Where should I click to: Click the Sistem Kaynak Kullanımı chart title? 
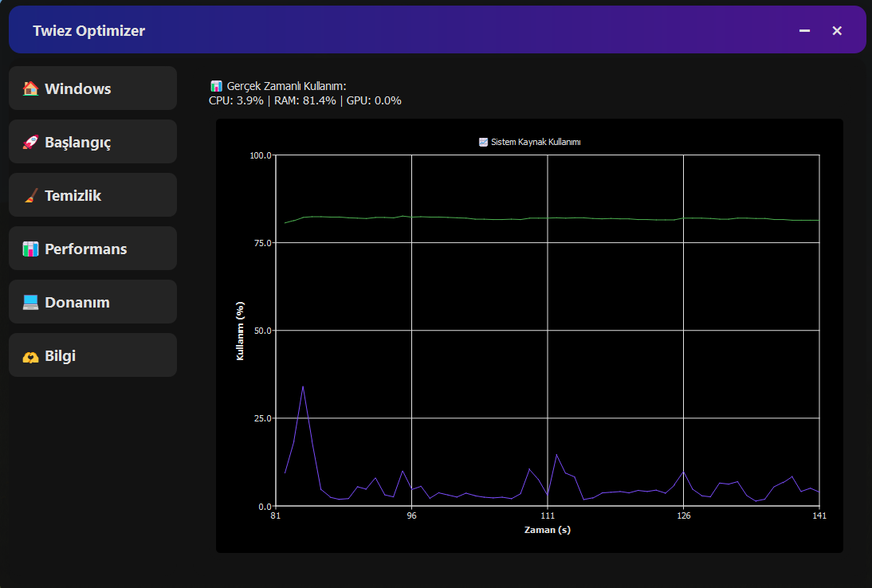[x=536, y=143]
